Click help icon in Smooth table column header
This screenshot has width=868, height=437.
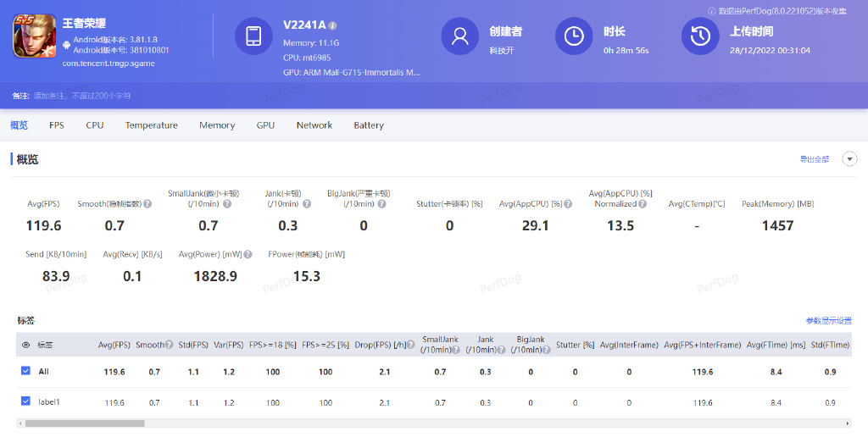169,345
